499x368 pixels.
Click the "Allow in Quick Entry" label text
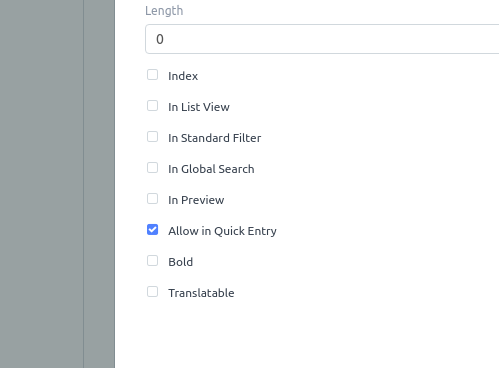coord(222,231)
